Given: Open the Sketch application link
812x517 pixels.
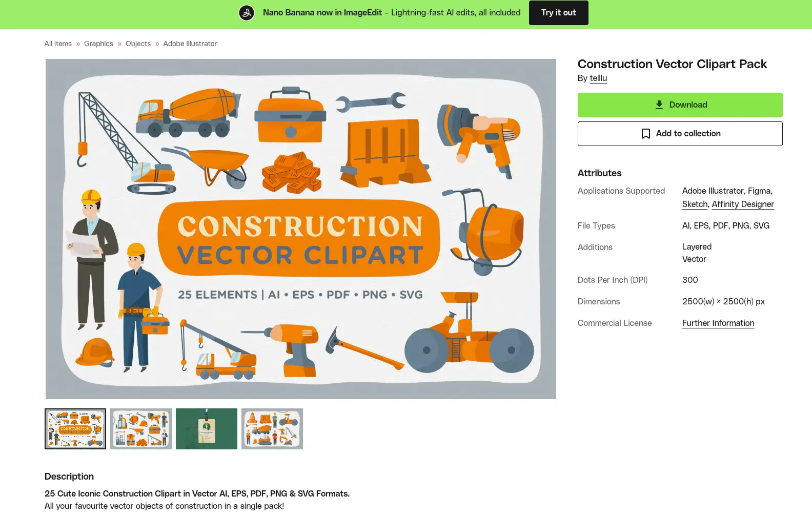Looking at the screenshot, I should [695, 204].
